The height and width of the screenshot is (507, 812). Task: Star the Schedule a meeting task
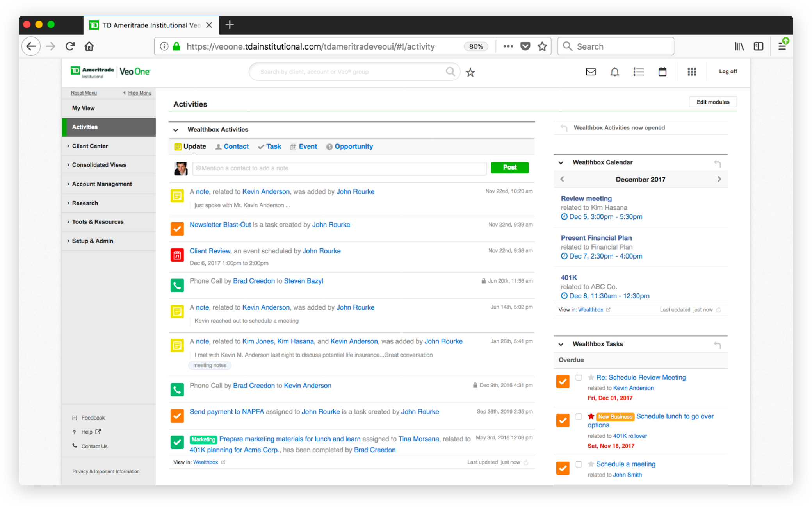point(591,464)
